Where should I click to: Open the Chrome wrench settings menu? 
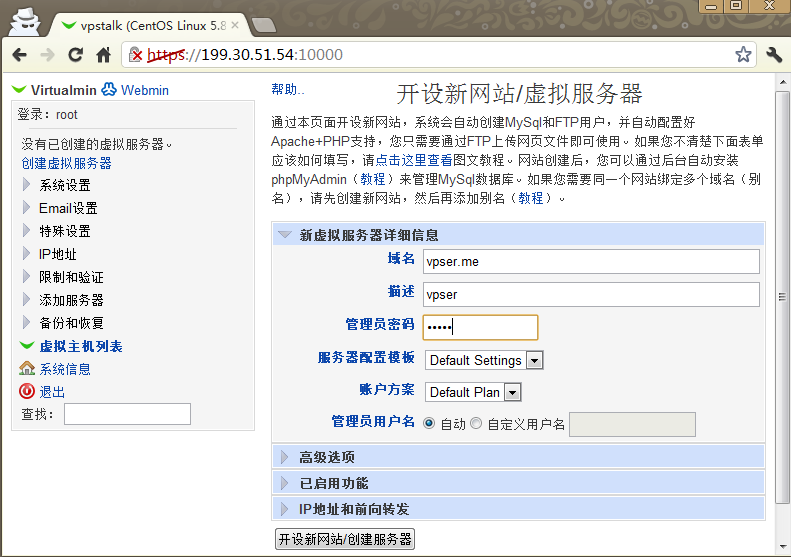(x=773, y=55)
